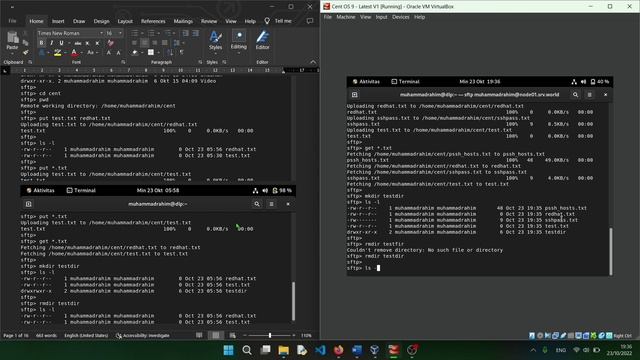The width and height of the screenshot is (640, 360).
Task: Click Aktivitas in the VM top bar
Action: 366,82
